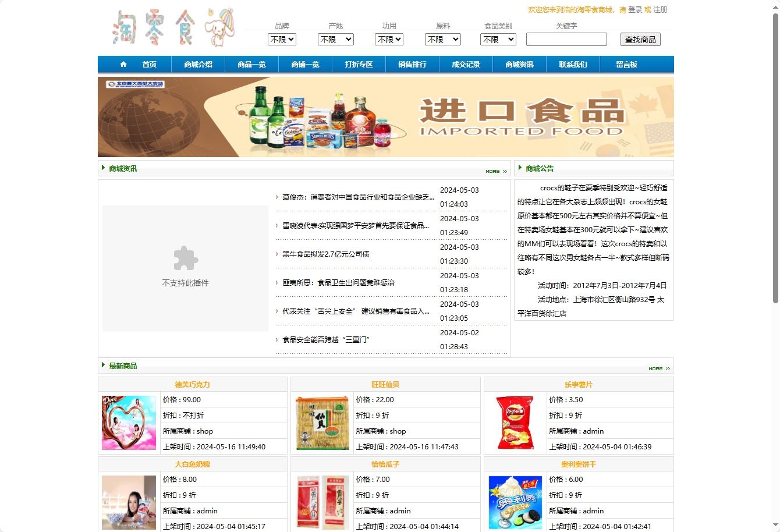Image resolution: width=780 pixels, height=532 pixels.
Task: Click the home icon in navigation bar
Action: 123,64
